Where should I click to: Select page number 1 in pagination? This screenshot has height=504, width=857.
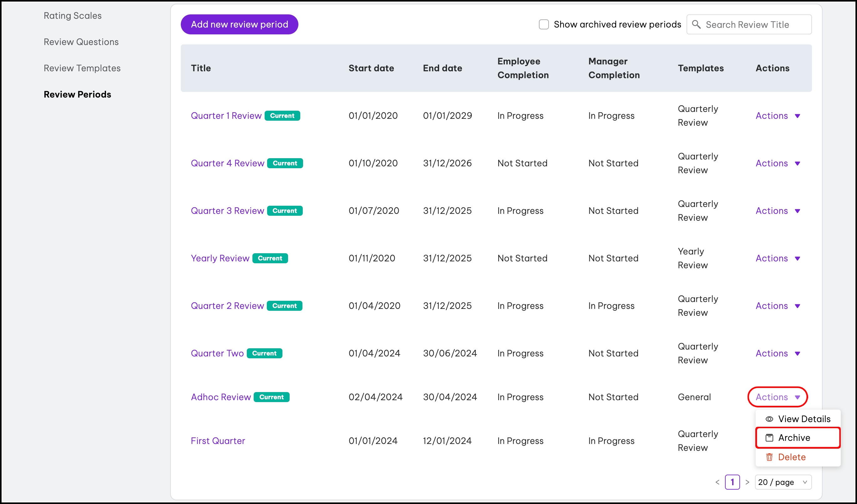[732, 482]
